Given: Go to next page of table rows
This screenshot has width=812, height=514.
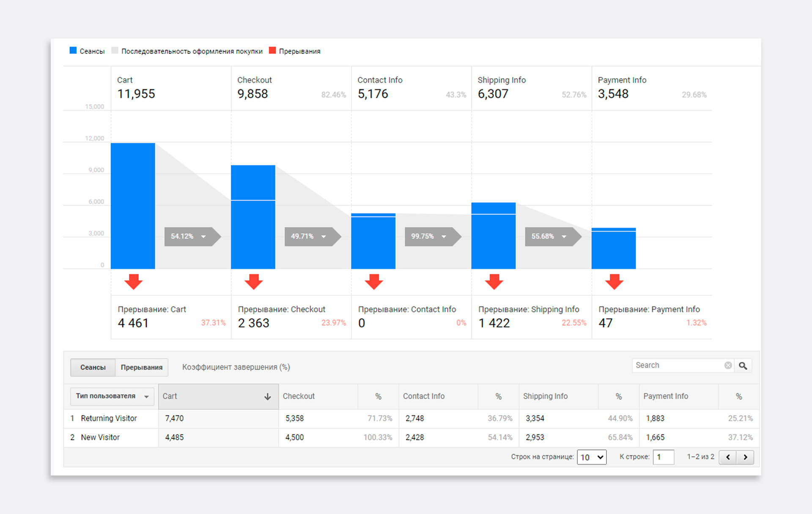Looking at the screenshot, I should point(745,457).
